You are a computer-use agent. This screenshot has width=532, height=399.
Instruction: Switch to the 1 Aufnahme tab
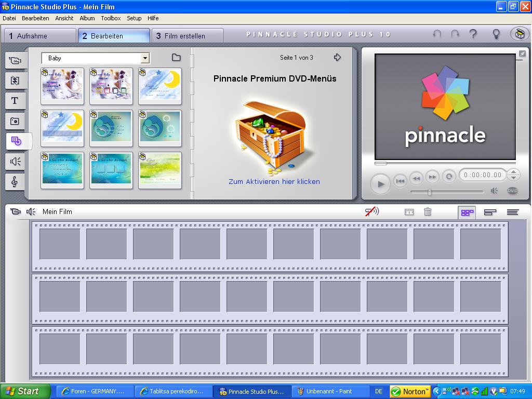click(40, 36)
